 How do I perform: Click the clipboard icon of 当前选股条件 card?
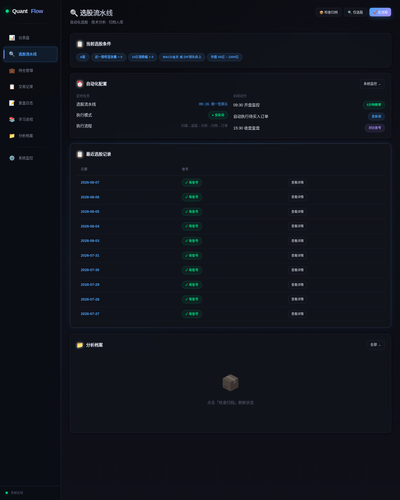coord(80,44)
